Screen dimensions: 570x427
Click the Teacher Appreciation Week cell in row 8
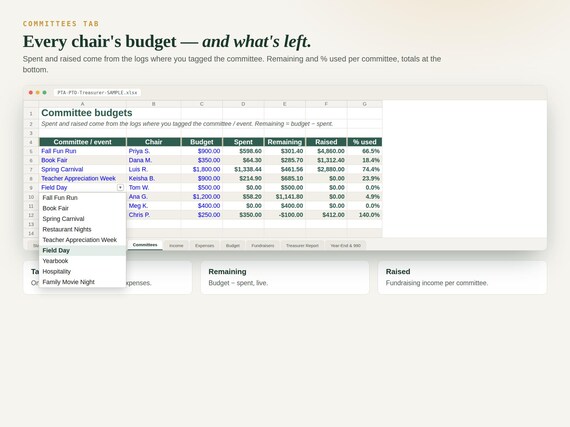coord(83,178)
